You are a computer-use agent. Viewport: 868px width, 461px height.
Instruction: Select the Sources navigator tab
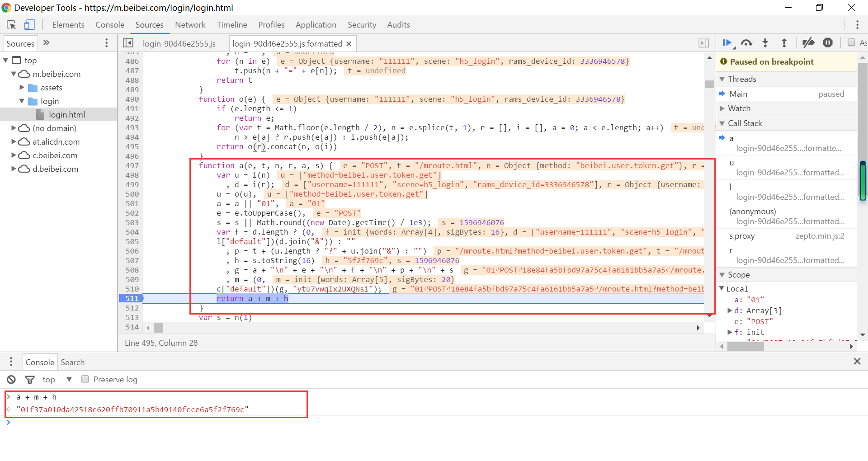[20, 43]
